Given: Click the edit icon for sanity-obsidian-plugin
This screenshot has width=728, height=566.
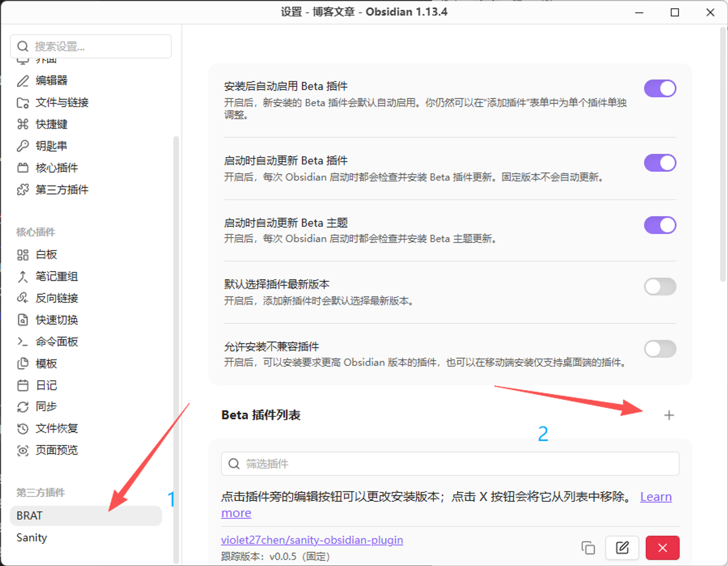Looking at the screenshot, I should coord(622,547).
